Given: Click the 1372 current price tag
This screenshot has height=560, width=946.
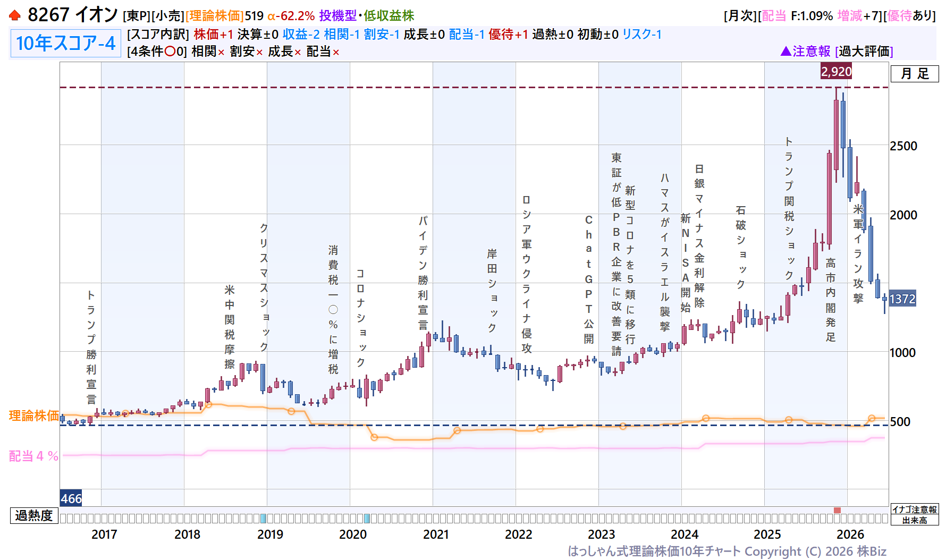Looking at the screenshot, I should [x=902, y=299].
